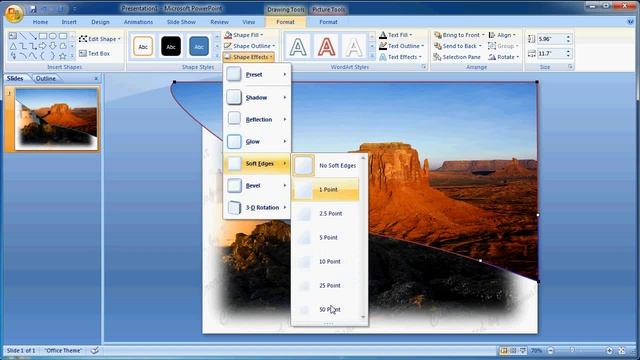
Task: Switch to the View ribbon tab
Action: click(249, 22)
